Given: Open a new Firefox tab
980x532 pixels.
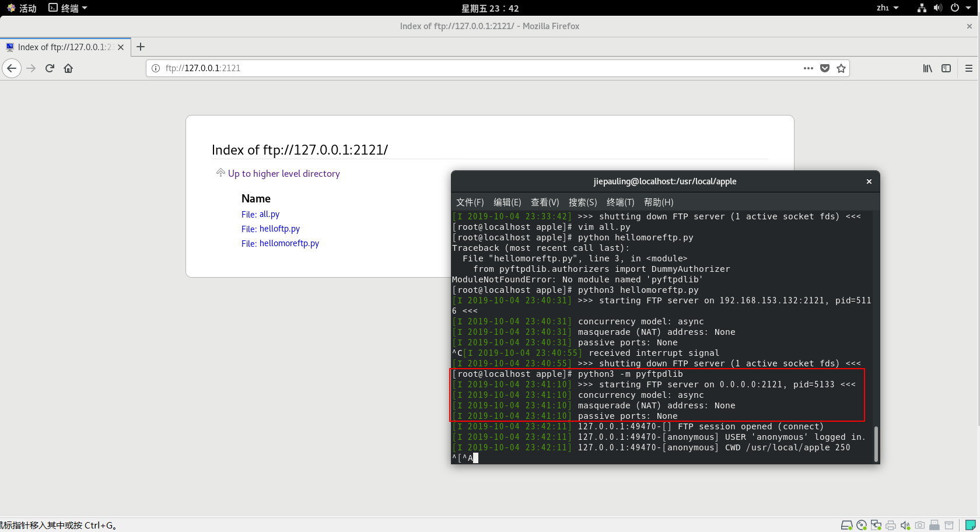Looking at the screenshot, I should point(141,47).
